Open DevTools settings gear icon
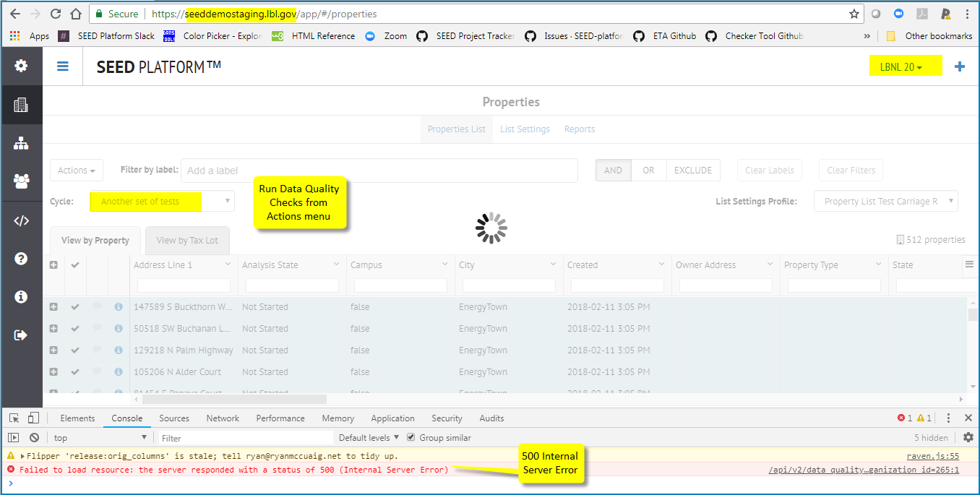Viewport: 980px width, 495px height. coord(967,437)
